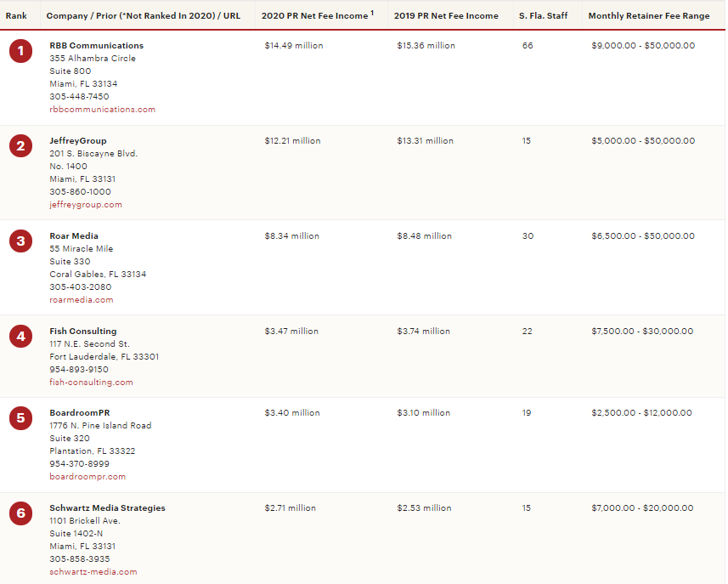
Task: Sort by 2020 PR Net Fee Income header
Action: 316,16
